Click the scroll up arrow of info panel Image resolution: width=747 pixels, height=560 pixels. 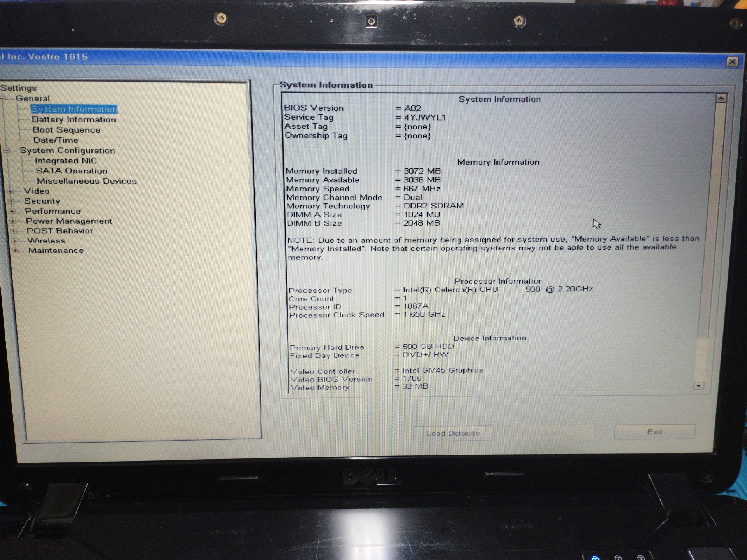(x=721, y=98)
